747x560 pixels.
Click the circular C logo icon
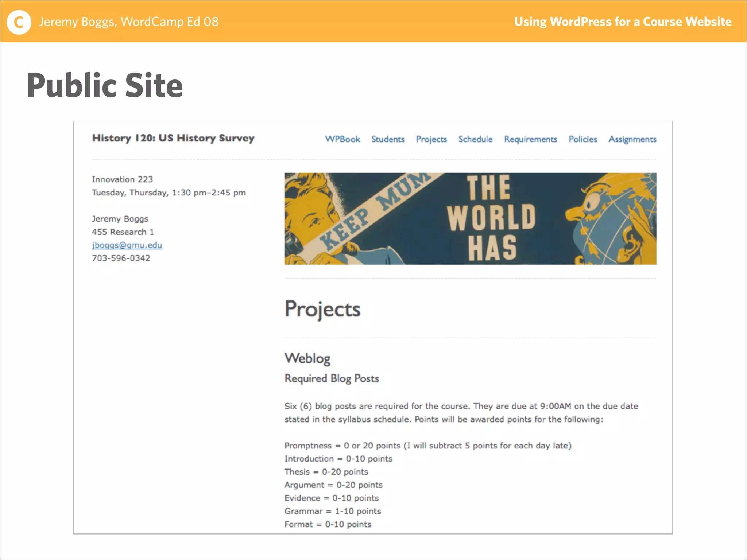pos(19,22)
